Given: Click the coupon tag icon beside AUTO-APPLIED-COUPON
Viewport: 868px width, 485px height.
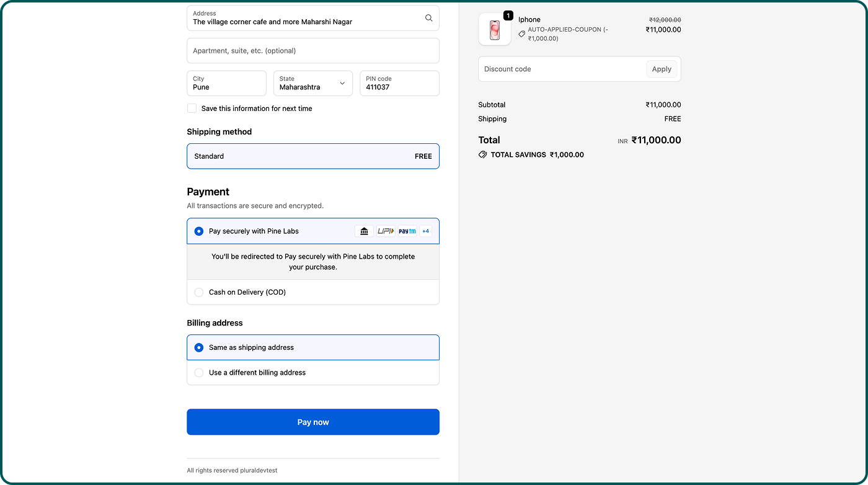Looking at the screenshot, I should [522, 34].
